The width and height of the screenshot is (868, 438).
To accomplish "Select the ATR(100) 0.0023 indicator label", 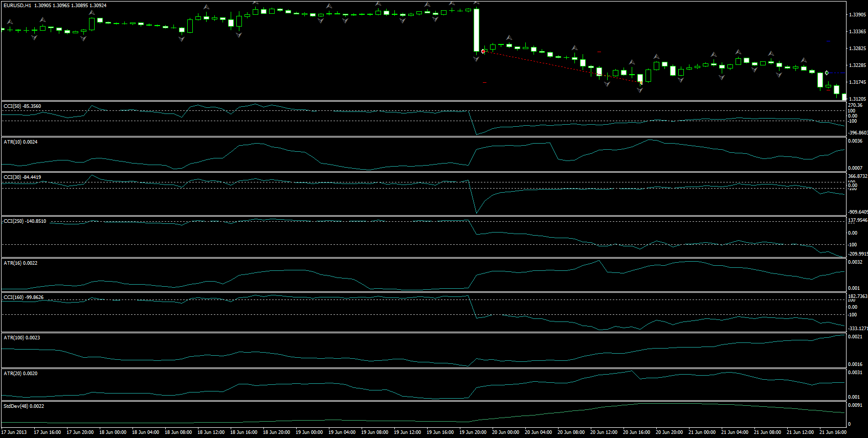I will [21, 338].
